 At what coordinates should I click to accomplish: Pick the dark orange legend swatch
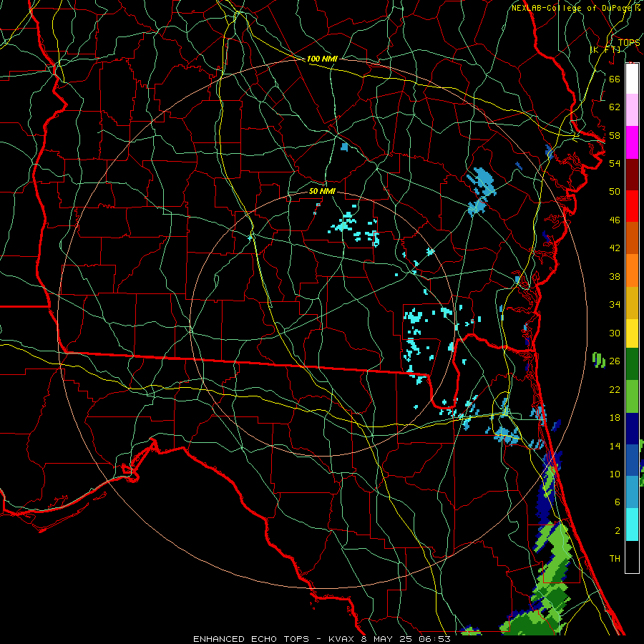tap(632, 238)
